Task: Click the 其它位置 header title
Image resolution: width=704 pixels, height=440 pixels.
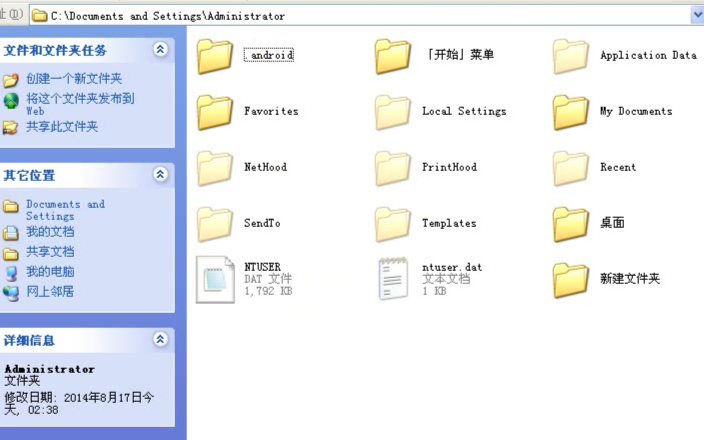Action: coord(29,176)
